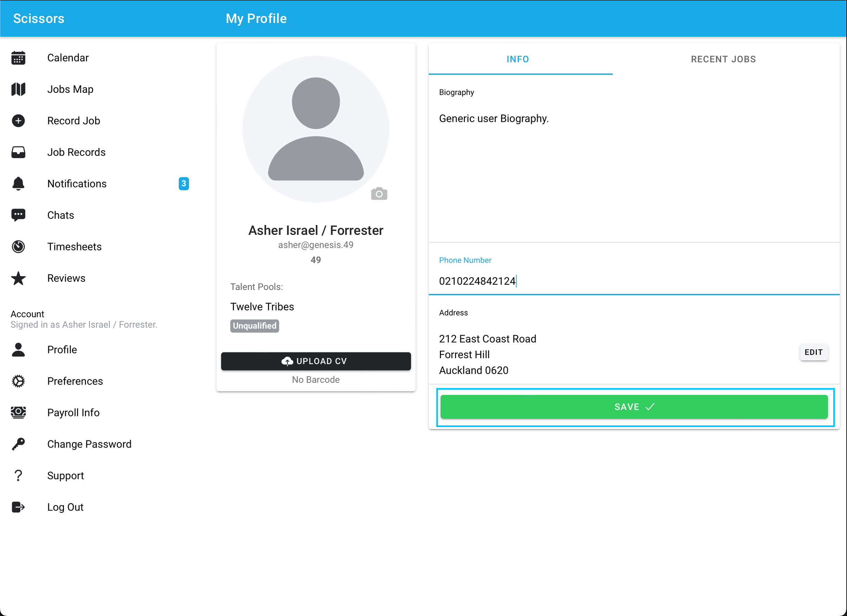The image size is (847, 616).
Task: Select the Info tab
Action: [518, 59]
